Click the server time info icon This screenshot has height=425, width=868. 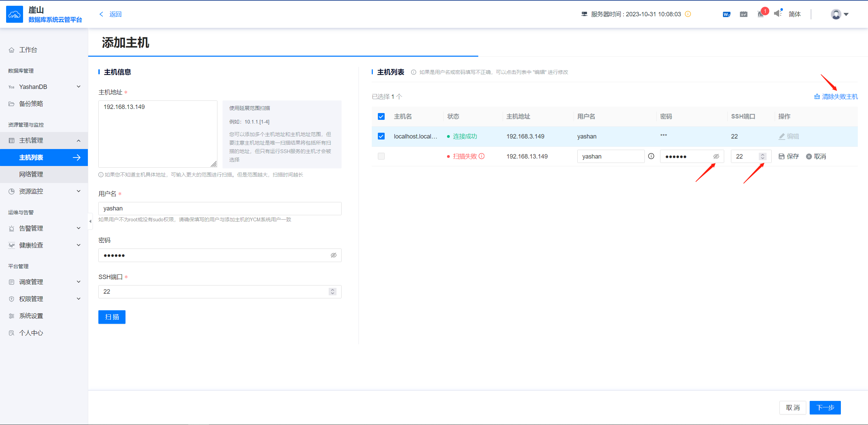688,14
